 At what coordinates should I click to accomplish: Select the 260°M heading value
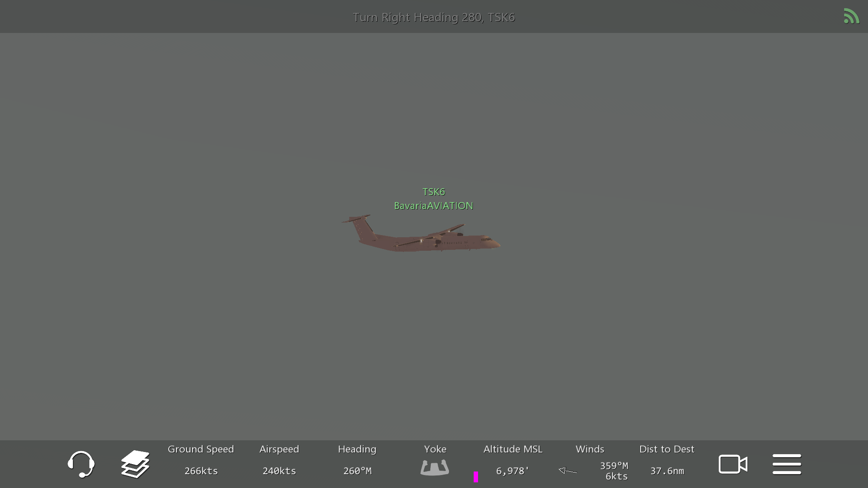coord(357,471)
